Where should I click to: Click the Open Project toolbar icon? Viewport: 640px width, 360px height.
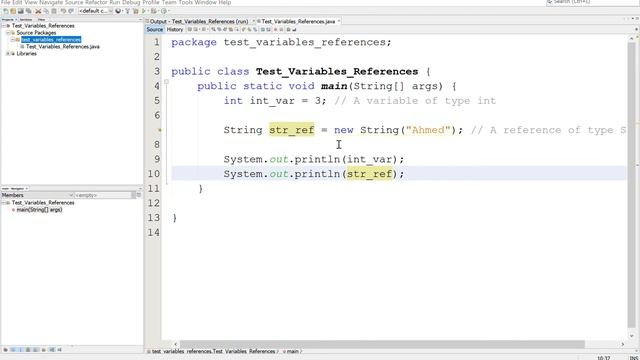[21, 11]
